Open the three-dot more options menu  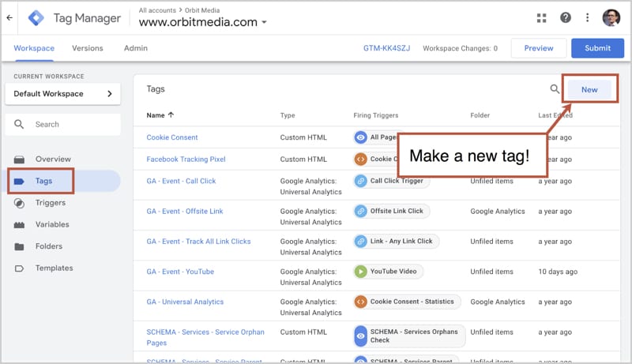click(x=587, y=17)
